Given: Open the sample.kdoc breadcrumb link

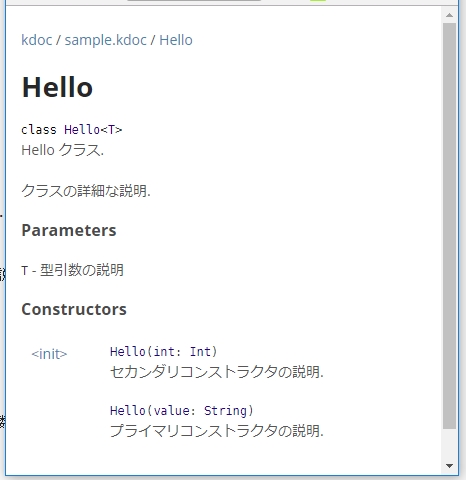Looking at the screenshot, I should (x=105, y=40).
